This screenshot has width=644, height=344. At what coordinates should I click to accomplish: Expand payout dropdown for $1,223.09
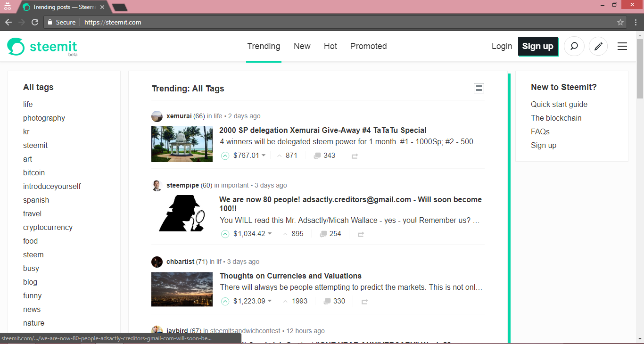tap(270, 301)
